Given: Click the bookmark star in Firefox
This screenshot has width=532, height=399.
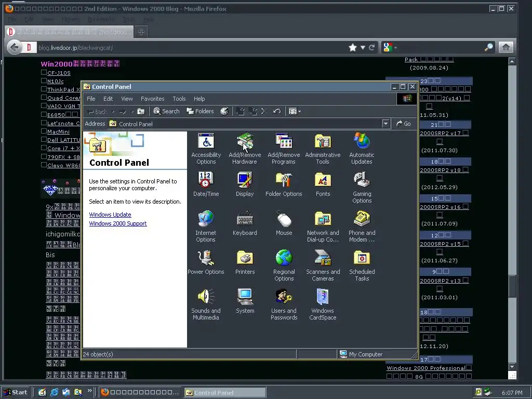Looking at the screenshot, I should point(353,47).
